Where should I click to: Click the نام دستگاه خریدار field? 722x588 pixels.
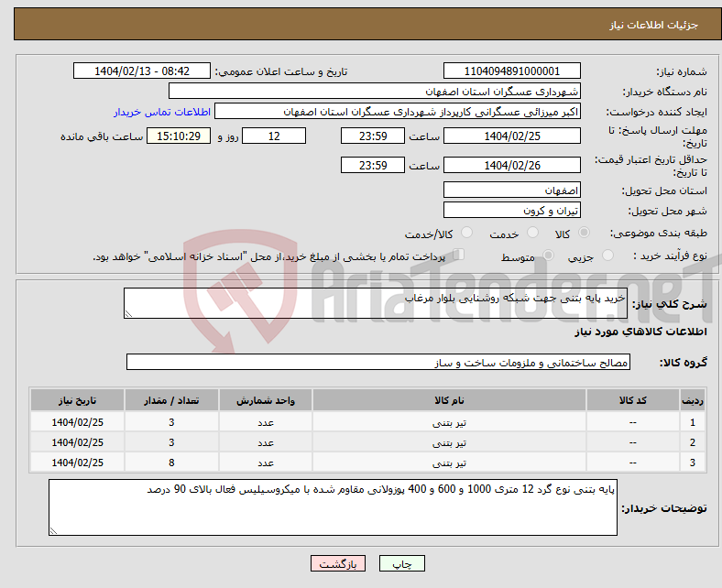pyautogui.click(x=375, y=92)
